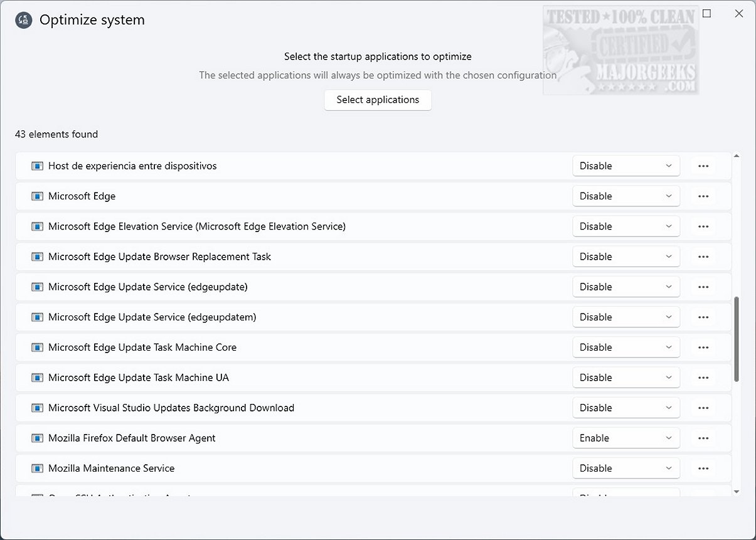Click the Mozilla Maintenance Service app icon
756x540 pixels.
pyautogui.click(x=38, y=469)
